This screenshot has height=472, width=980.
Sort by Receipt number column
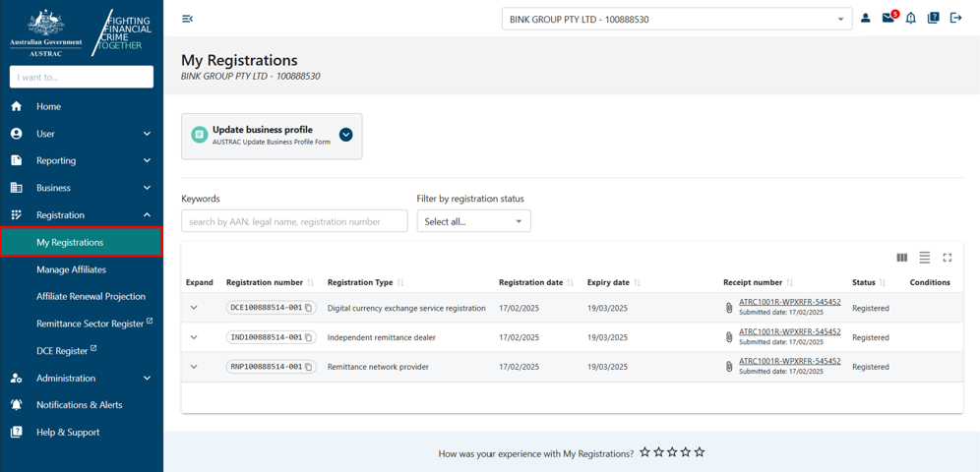click(790, 283)
